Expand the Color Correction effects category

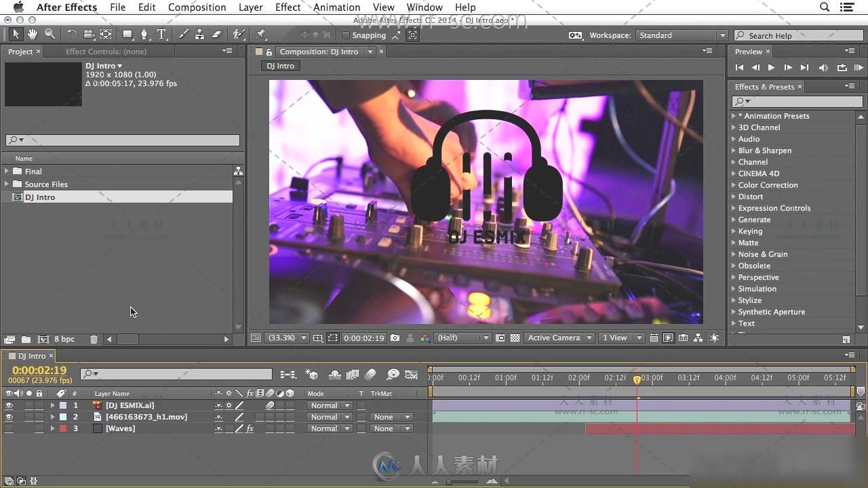(733, 185)
